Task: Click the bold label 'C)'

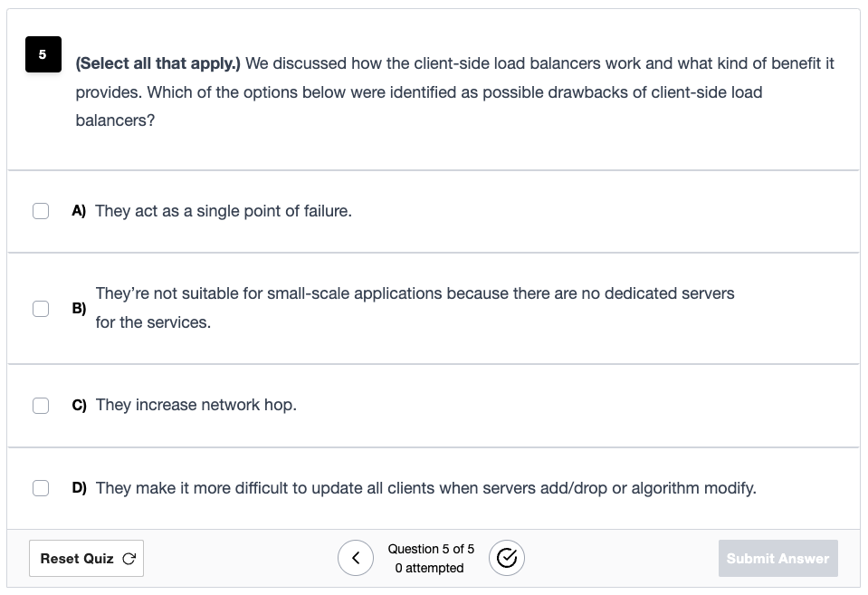Action: click(x=79, y=405)
